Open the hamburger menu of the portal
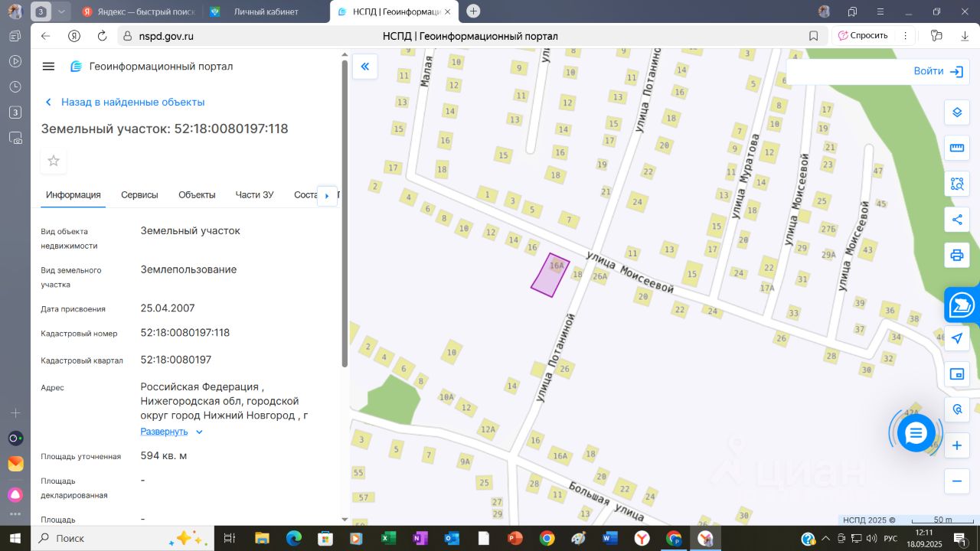This screenshot has height=551, width=980. [48, 67]
